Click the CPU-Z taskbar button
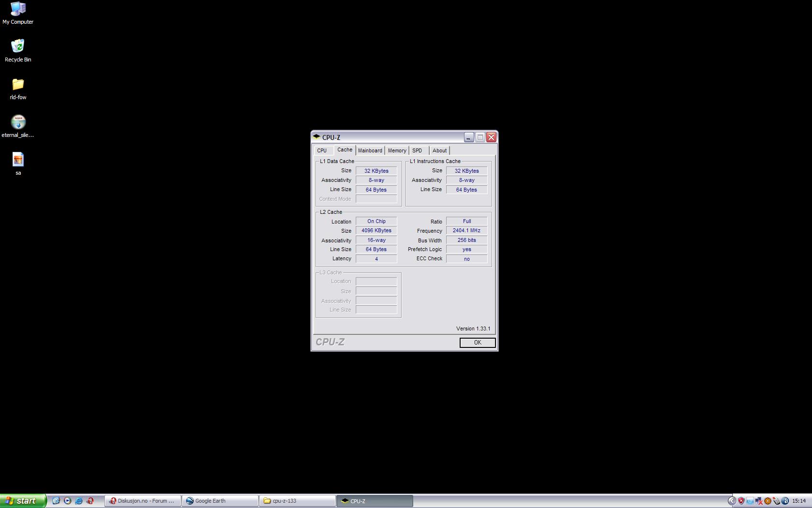 375,501
